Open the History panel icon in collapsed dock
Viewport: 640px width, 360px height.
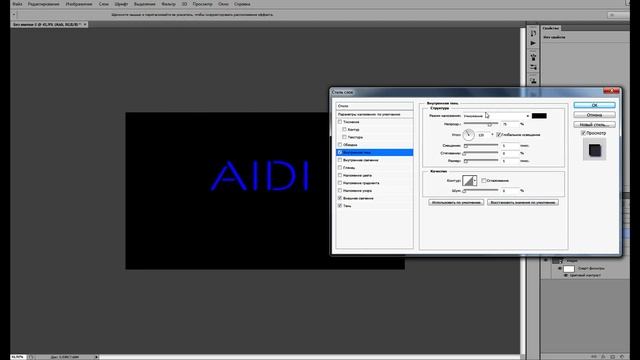(533, 33)
